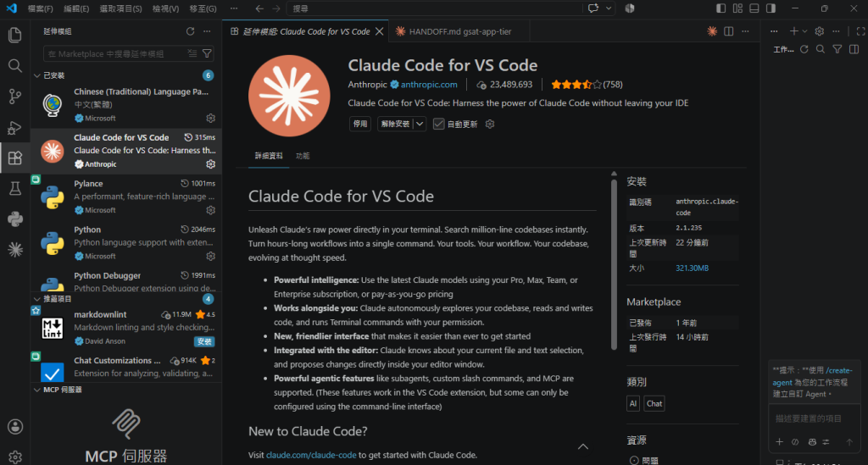The height and width of the screenshot is (465, 868).
Task: Navigate forward with the right arrow
Action: click(x=276, y=8)
